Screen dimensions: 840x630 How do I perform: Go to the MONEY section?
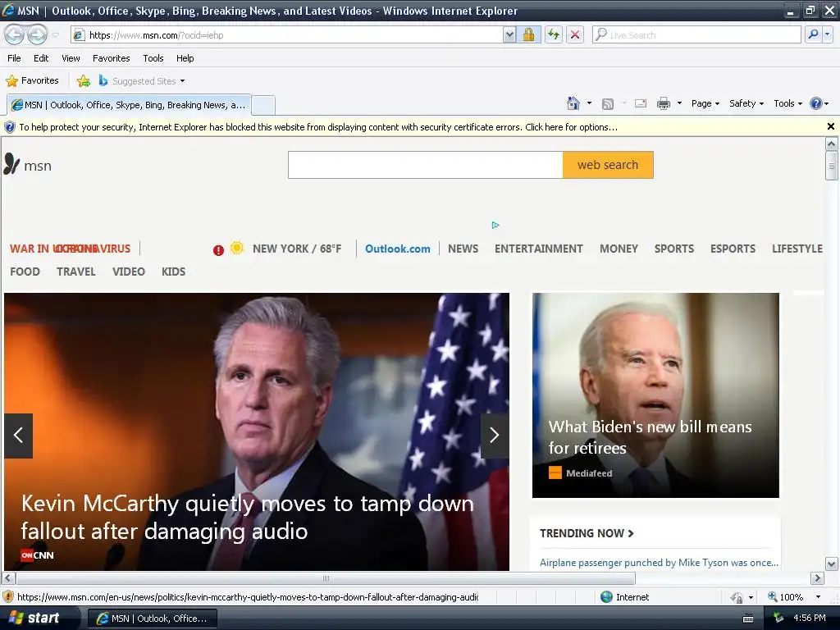click(619, 249)
